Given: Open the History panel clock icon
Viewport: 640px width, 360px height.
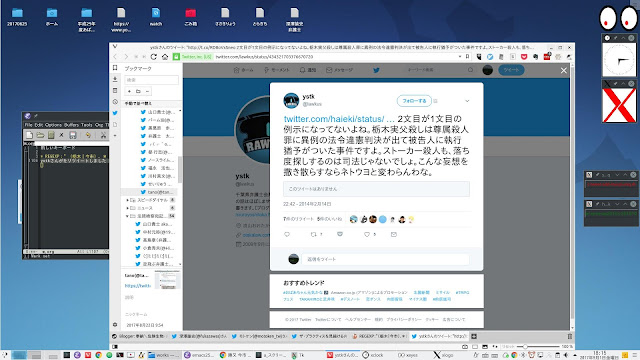Looking at the screenshot, I should [115, 102].
